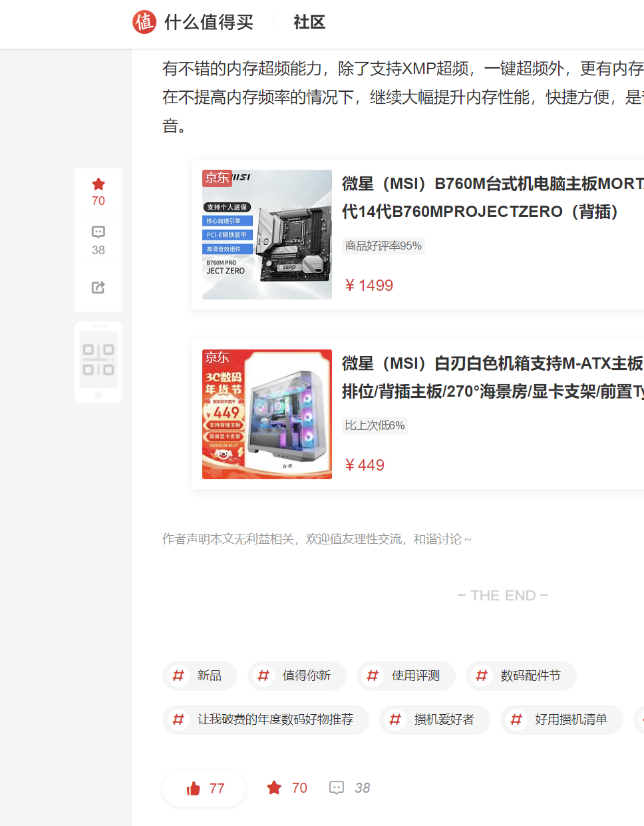Click the ￥1499 motherboard price

pyautogui.click(x=369, y=286)
